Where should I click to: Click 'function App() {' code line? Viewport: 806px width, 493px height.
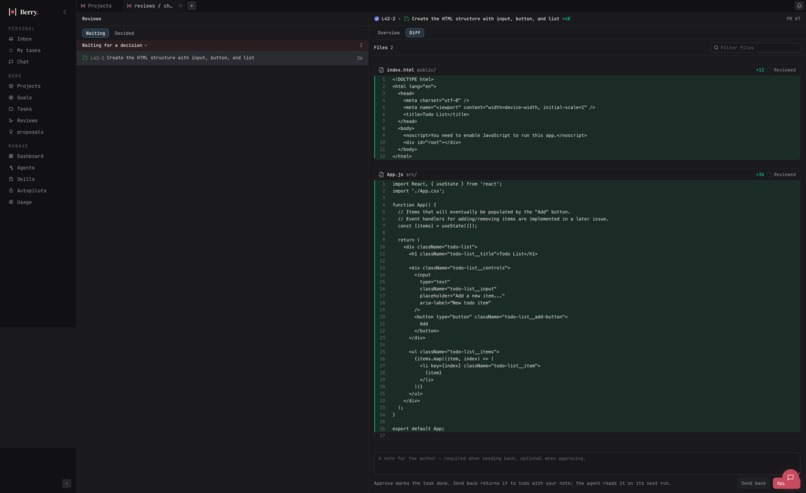(x=414, y=205)
